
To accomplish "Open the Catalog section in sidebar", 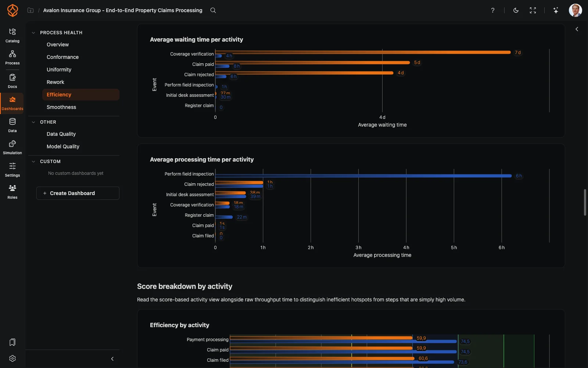I will point(12,35).
